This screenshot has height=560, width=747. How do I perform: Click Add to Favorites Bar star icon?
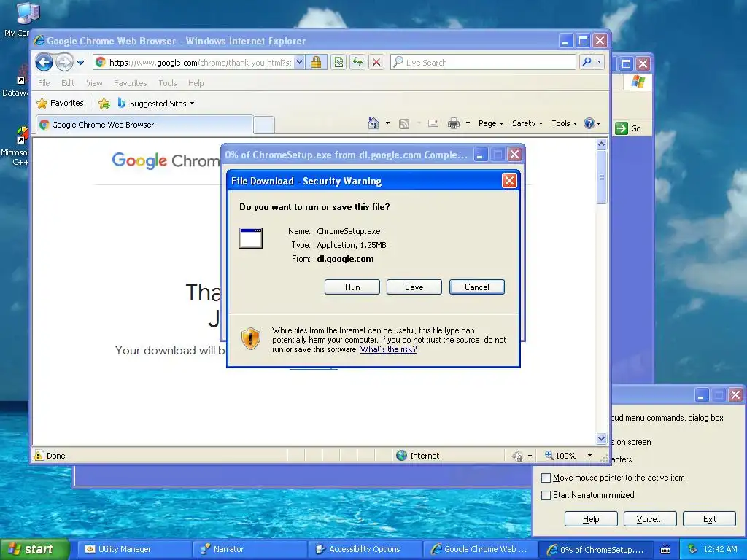(104, 103)
